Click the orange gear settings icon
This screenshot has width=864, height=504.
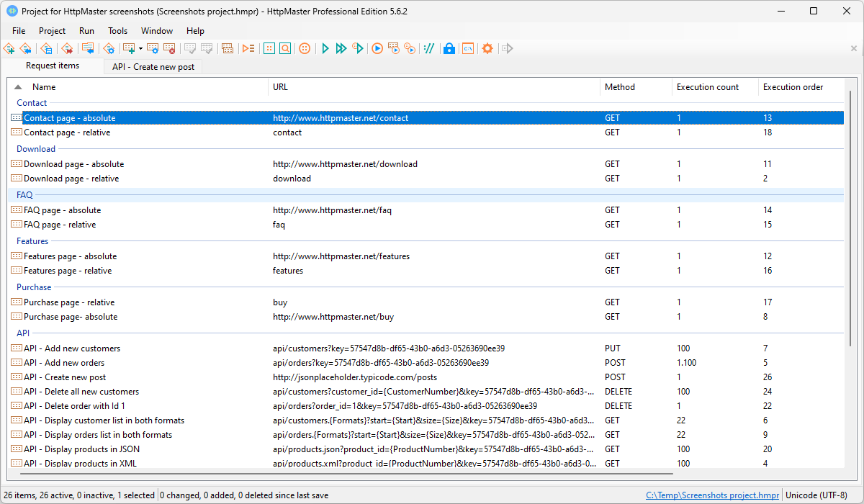pos(487,48)
